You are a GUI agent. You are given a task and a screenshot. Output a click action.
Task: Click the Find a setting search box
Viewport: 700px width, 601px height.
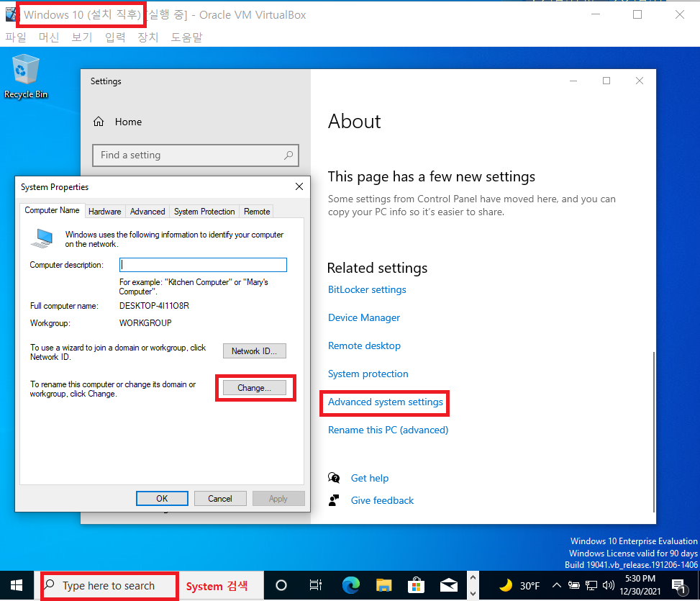196,155
